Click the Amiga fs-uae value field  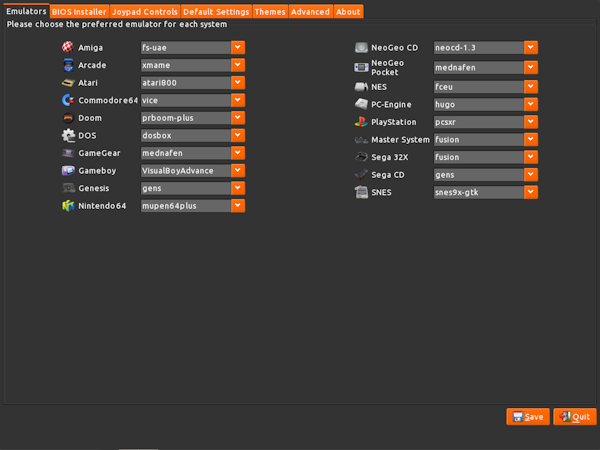click(x=186, y=47)
